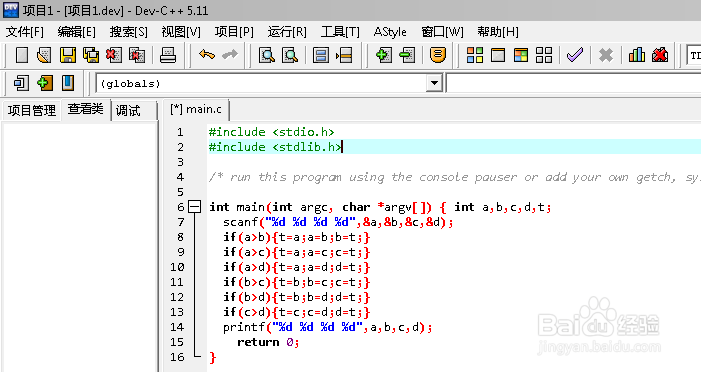
Task: Click the int main declaration line
Action: (380, 207)
